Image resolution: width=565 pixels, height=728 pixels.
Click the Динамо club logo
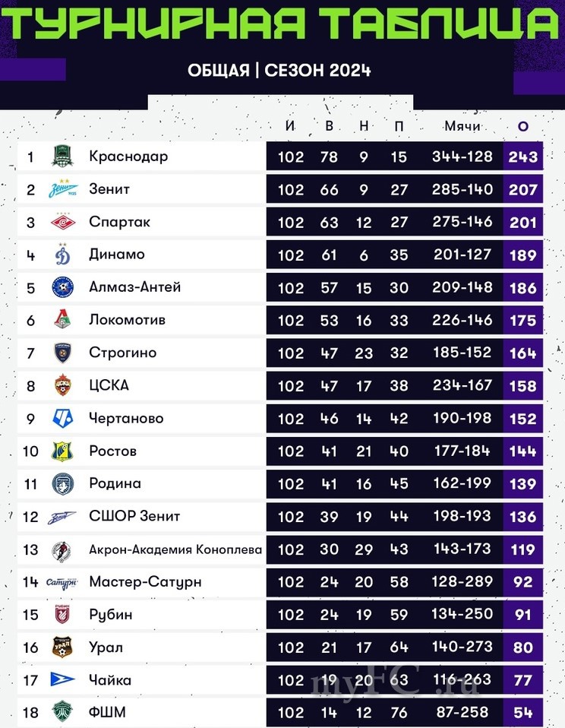[x=62, y=255]
